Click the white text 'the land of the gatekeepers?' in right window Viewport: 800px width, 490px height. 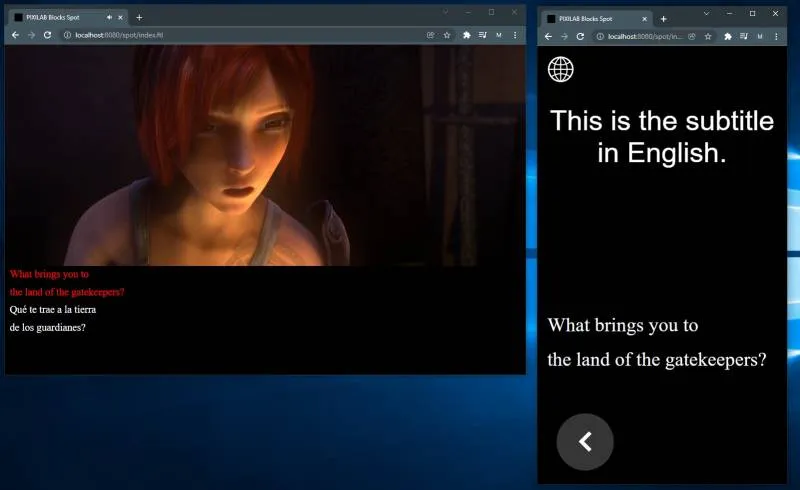click(x=657, y=360)
